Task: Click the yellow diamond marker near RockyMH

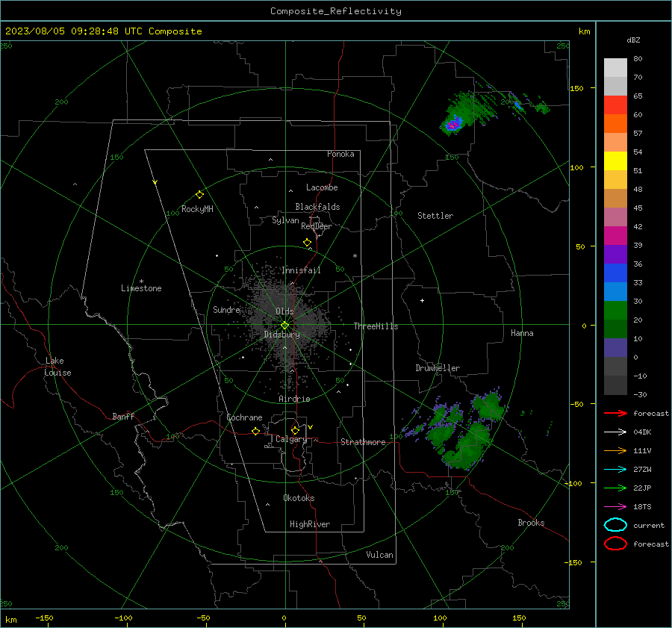Action: coord(199,195)
